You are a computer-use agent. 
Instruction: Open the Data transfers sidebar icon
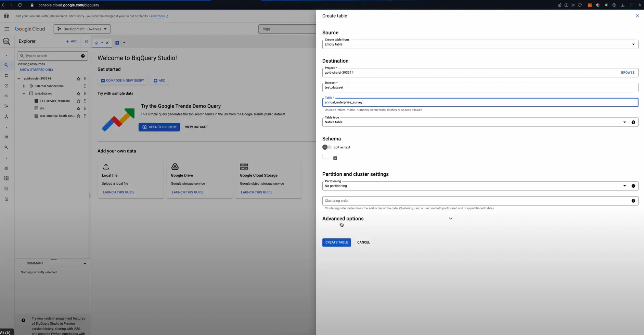point(6,75)
